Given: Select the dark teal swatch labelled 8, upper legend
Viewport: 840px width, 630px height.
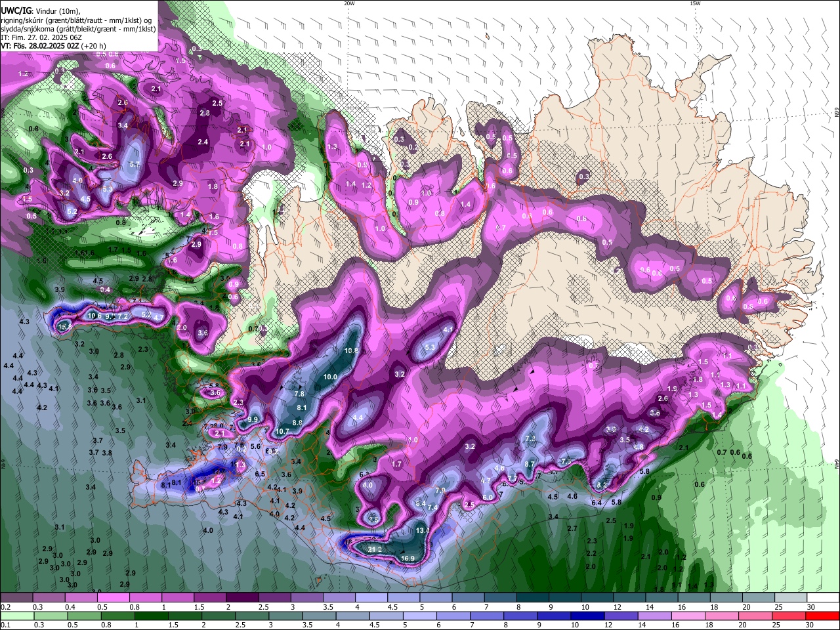Looking at the screenshot, I should pos(532,598).
